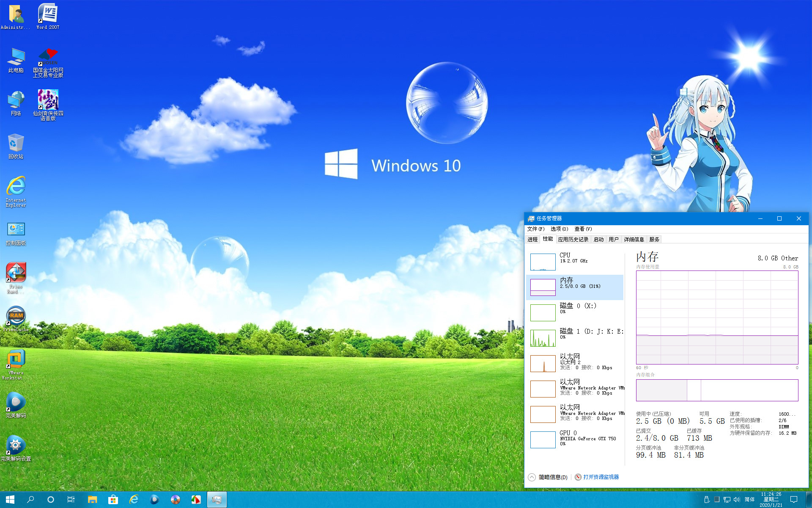Open Word 2007 desktop shortcut

pyautogui.click(x=48, y=17)
